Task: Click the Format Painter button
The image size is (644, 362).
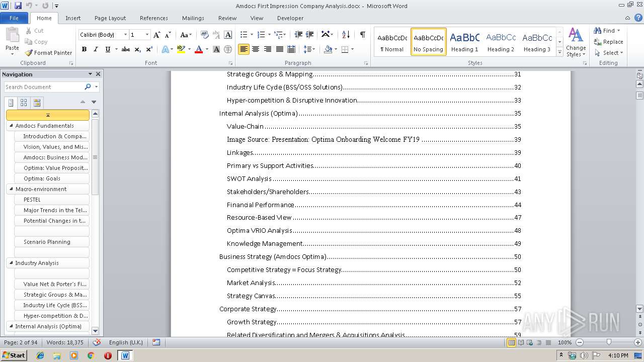Action: coord(49,52)
